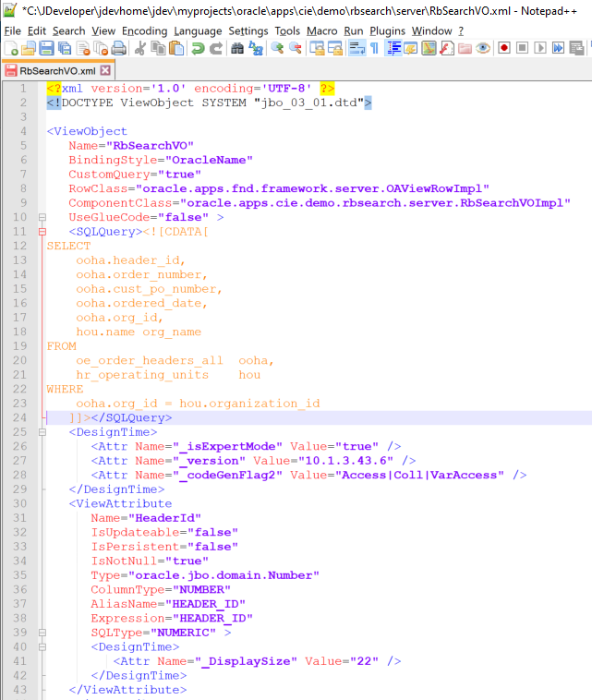Open a file using the Open folder icon
The height and width of the screenshot is (700, 592).
[x=29, y=48]
